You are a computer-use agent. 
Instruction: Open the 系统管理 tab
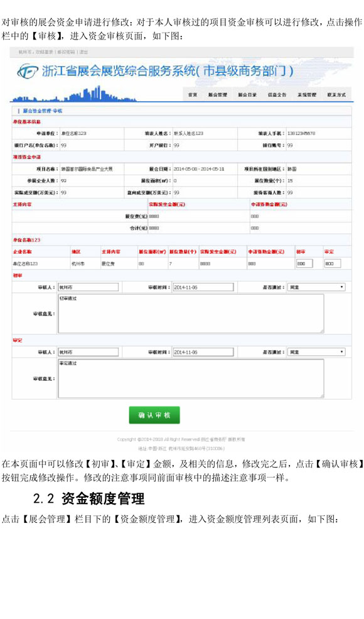coord(307,95)
